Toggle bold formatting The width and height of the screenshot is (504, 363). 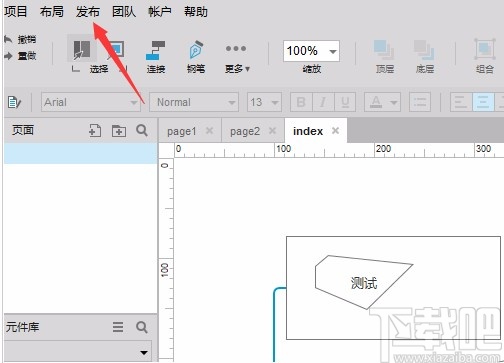[x=301, y=102]
